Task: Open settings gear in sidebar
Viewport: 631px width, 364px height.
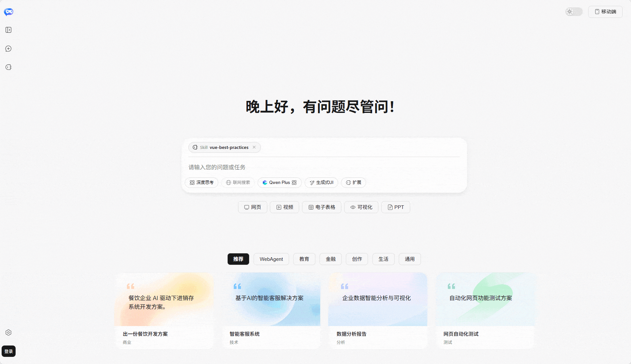Action: [8, 333]
